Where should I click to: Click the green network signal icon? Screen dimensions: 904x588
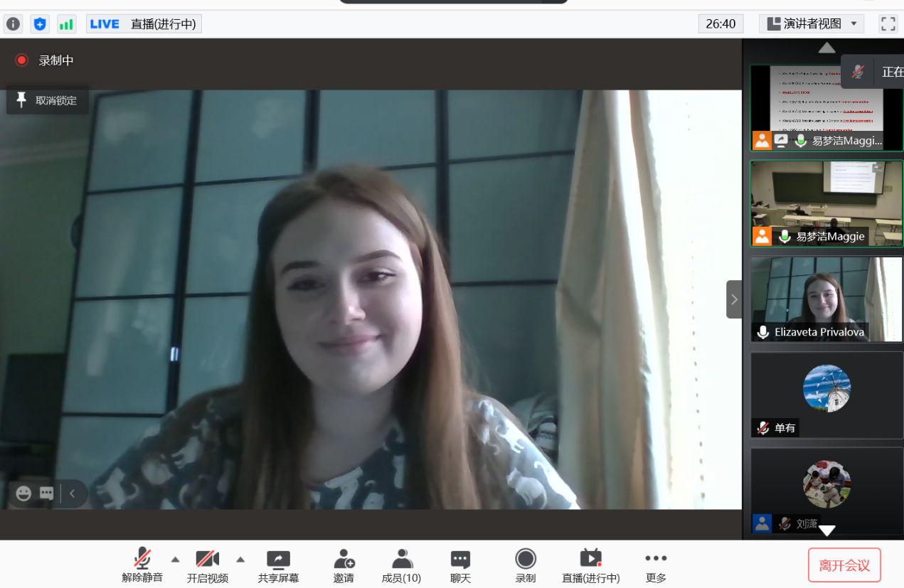pos(66,24)
